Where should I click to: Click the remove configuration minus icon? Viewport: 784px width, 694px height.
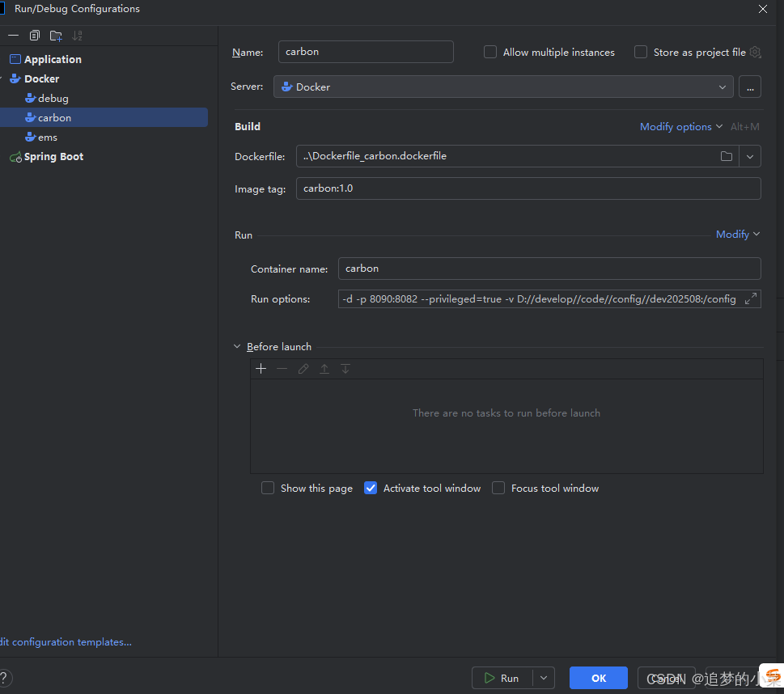(14, 36)
